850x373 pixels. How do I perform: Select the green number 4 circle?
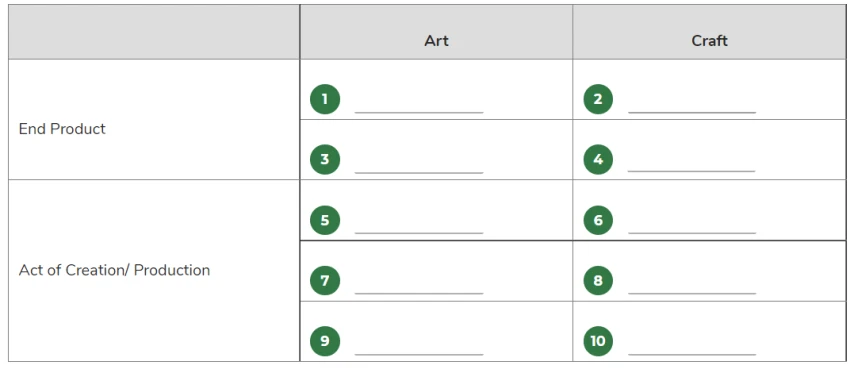(598, 159)
